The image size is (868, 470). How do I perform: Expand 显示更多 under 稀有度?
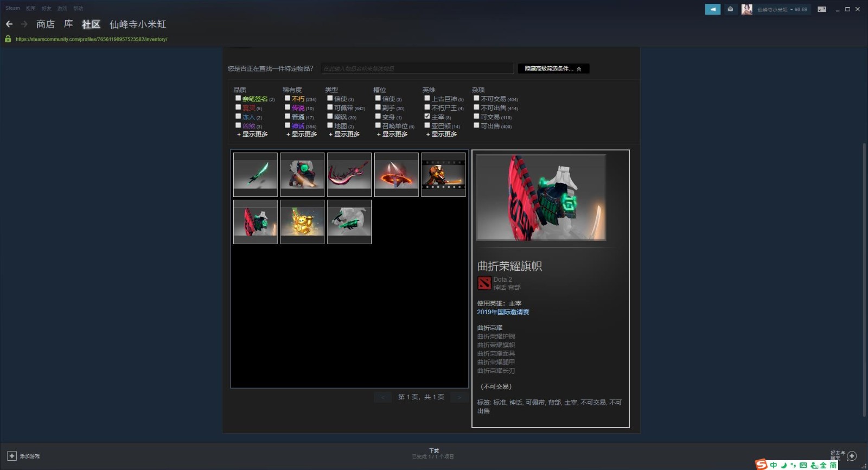pyautogui.click(x=302, y=134)
